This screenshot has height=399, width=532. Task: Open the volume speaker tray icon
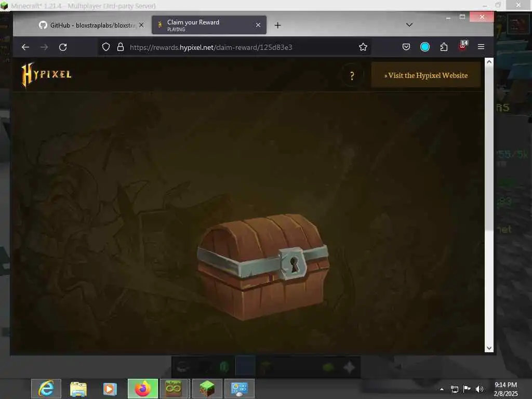pos(480,389)
